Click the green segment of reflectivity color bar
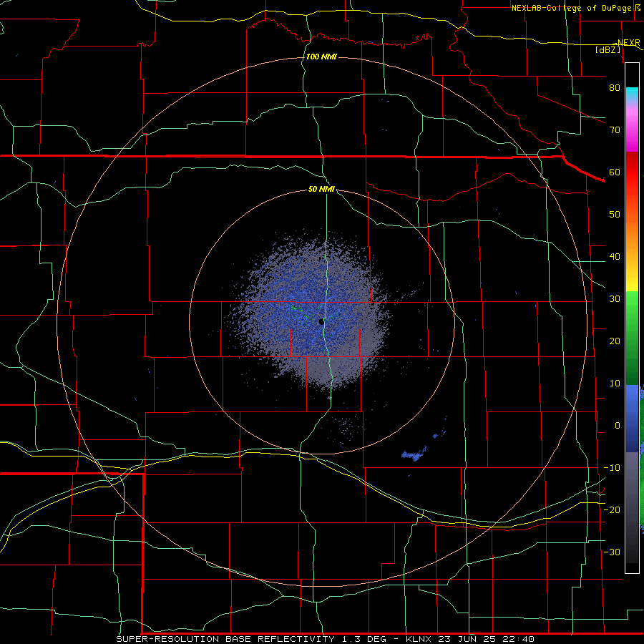Viewport: 644px width, 644px height. [x=632, y=338]
